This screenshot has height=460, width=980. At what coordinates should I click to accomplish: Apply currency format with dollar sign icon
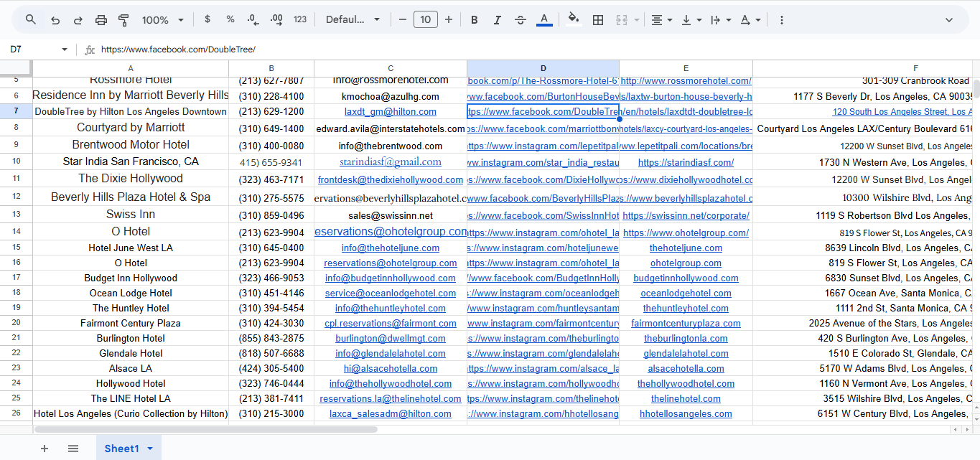207,19
